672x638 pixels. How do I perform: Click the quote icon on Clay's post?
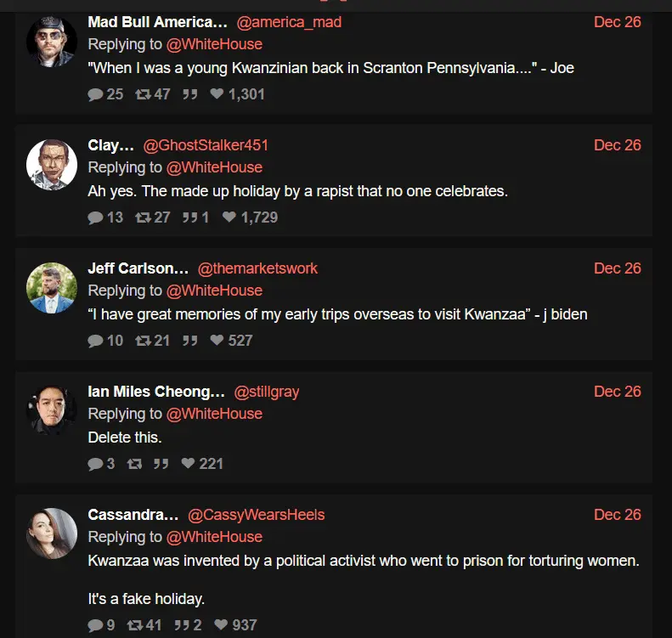(189, 217)
